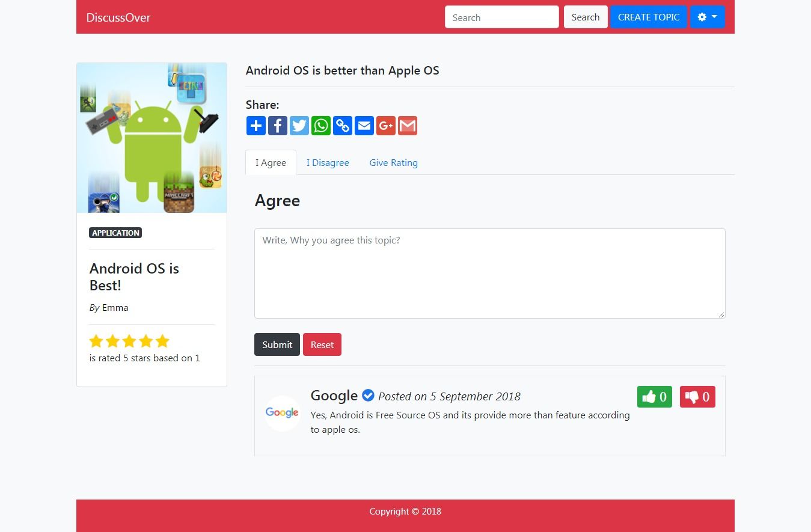
Task: Submit the agree comment
Action: 277,344
